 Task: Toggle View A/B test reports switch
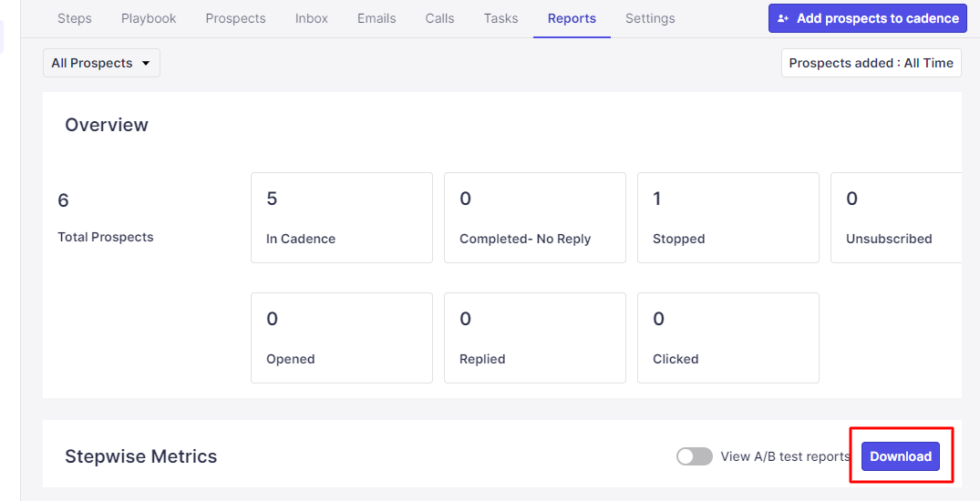pyautogui.click(x=694, y=456)
